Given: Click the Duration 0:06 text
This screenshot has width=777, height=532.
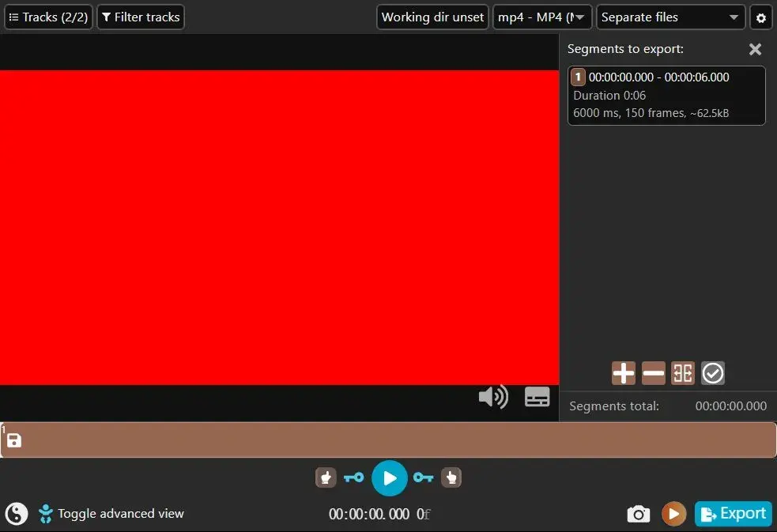Looking at the screenshot, I should (609, 96).
